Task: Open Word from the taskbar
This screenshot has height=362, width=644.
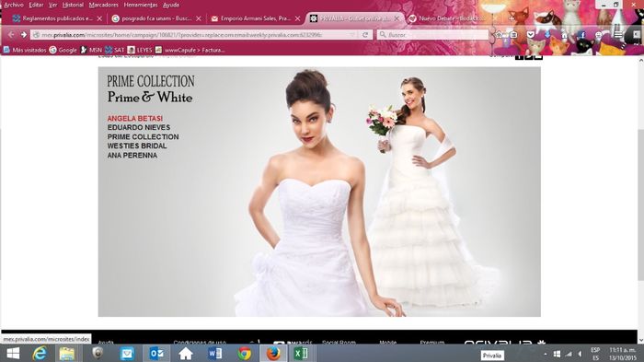Action: coord(214,354)
